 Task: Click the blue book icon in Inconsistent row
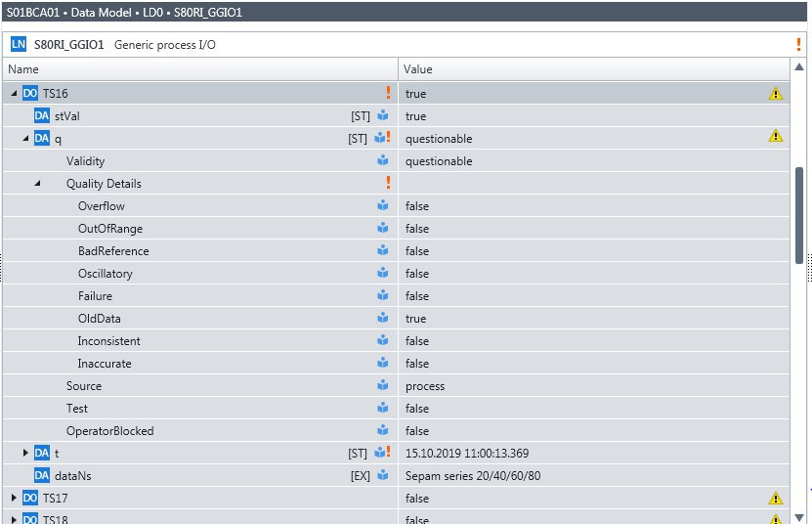[x=383, y=340]
